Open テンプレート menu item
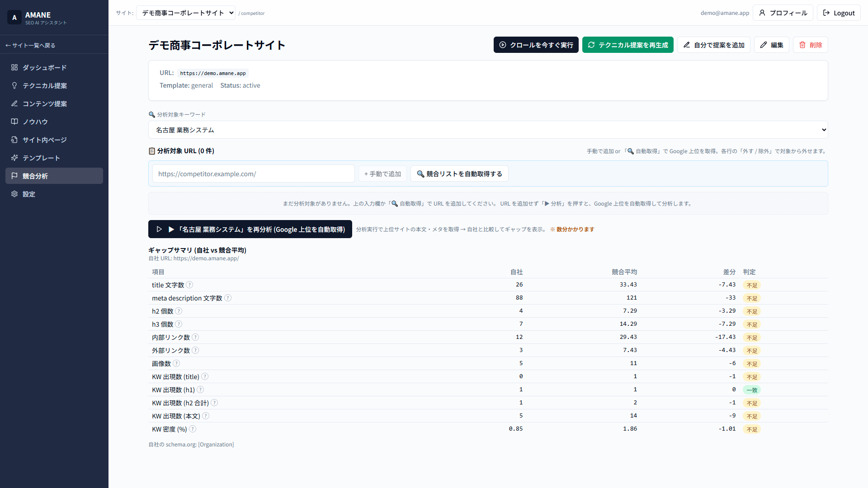The width and height of the screenshot is (868, 488). pos(54,158)
